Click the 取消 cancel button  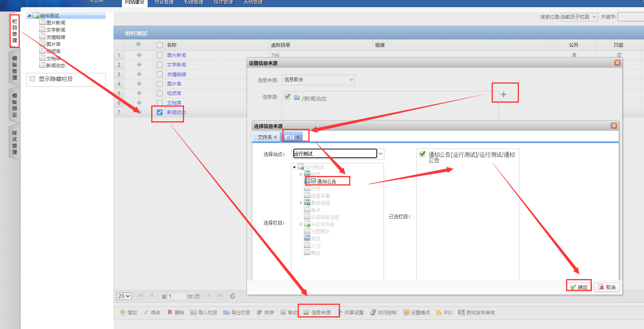pyautogui.click(x=607, y=287)
